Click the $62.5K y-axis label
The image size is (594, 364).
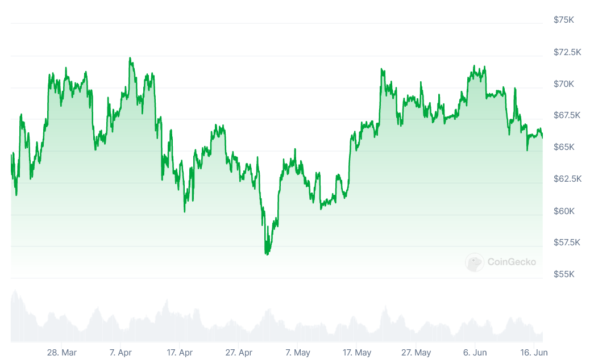pos(567,179)
